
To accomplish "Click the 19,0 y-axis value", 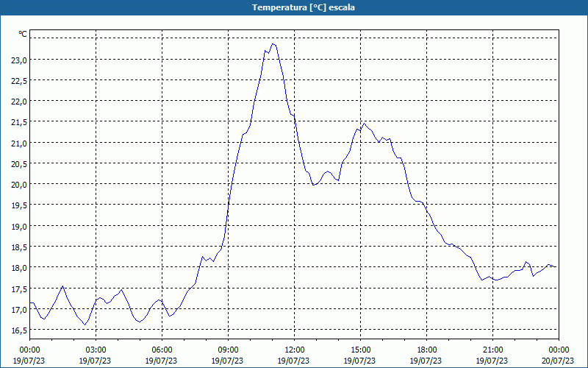I will pos(18,227).
